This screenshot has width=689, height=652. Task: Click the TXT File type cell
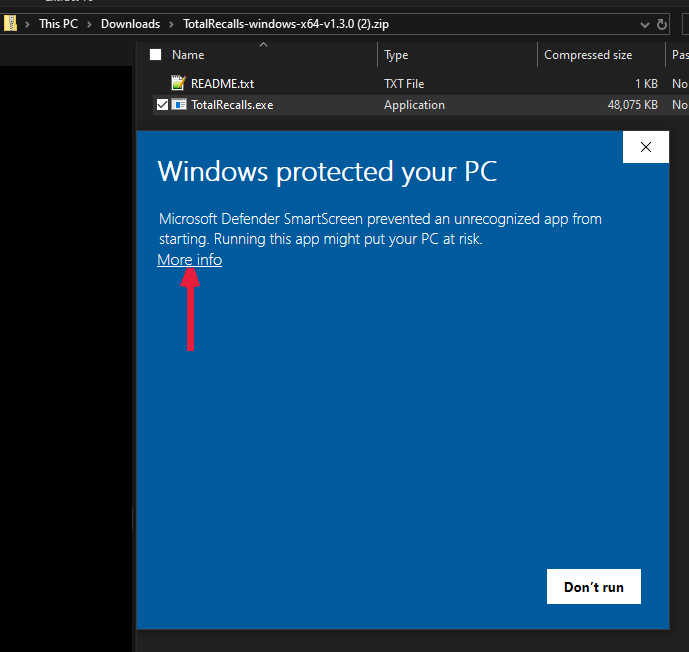[404, 83]
